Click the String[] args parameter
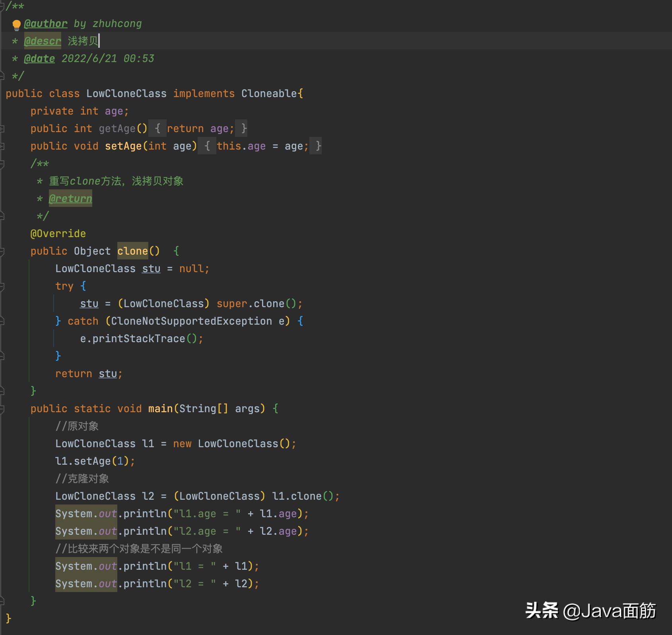The width and height of the screenshot is (672, 635). [219, 409]
